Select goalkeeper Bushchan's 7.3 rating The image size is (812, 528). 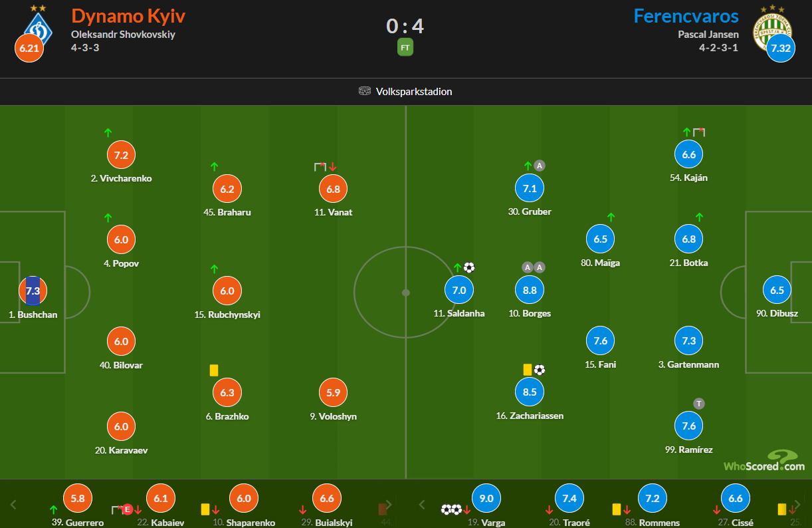33,291
